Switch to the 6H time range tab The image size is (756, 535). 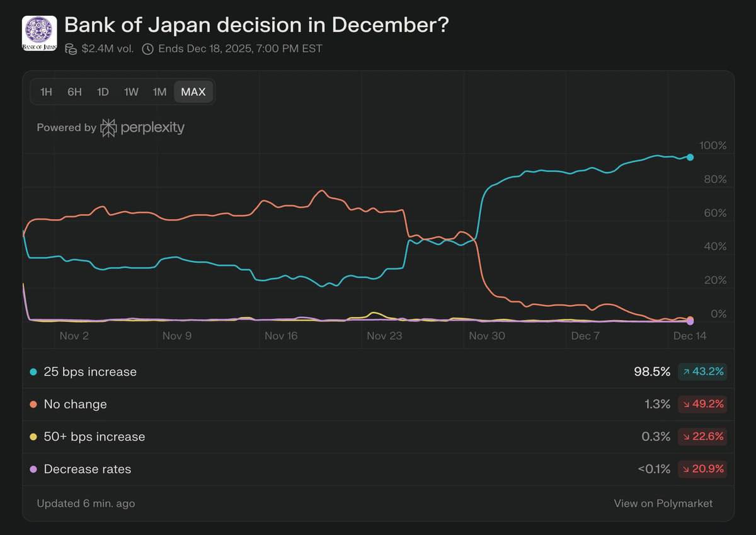(x=74, y=92)
